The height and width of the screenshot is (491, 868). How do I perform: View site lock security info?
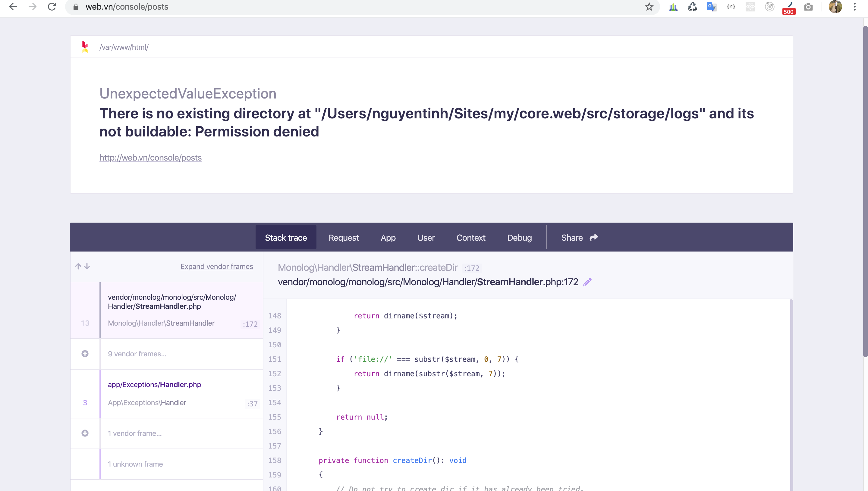coord(76,7)
